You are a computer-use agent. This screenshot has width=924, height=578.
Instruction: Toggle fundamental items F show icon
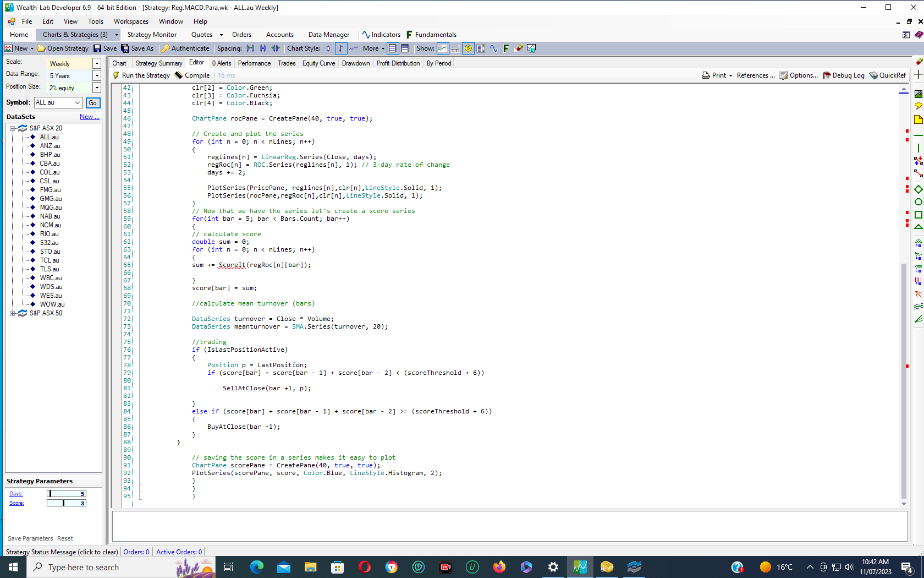coord(506,48)
